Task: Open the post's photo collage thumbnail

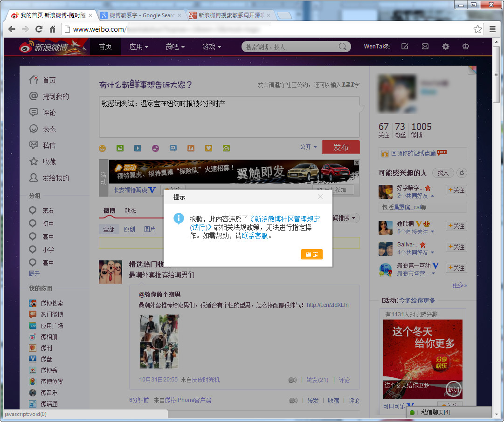Action: point(159,341)
